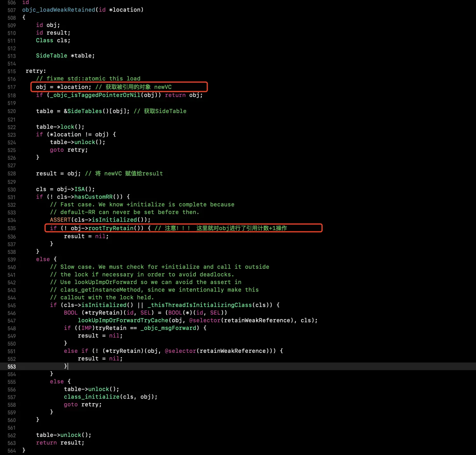Click the class_initialize function call

pyautogui.click(x=91, y=397)
